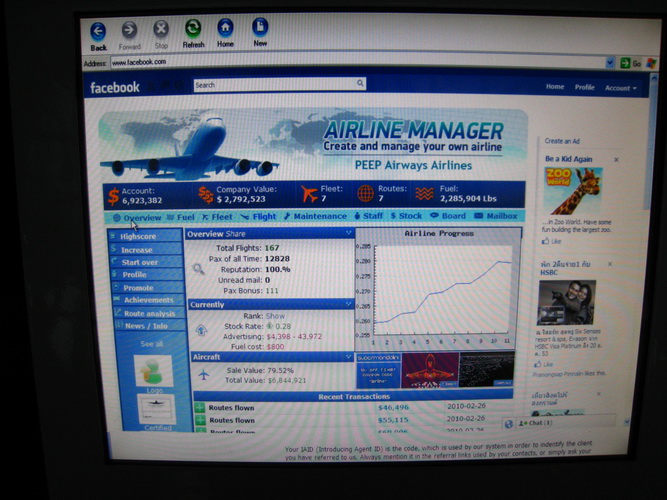667x500 pixels.
Task: Switch to the Maintenance tab
Action: [315, 216]
